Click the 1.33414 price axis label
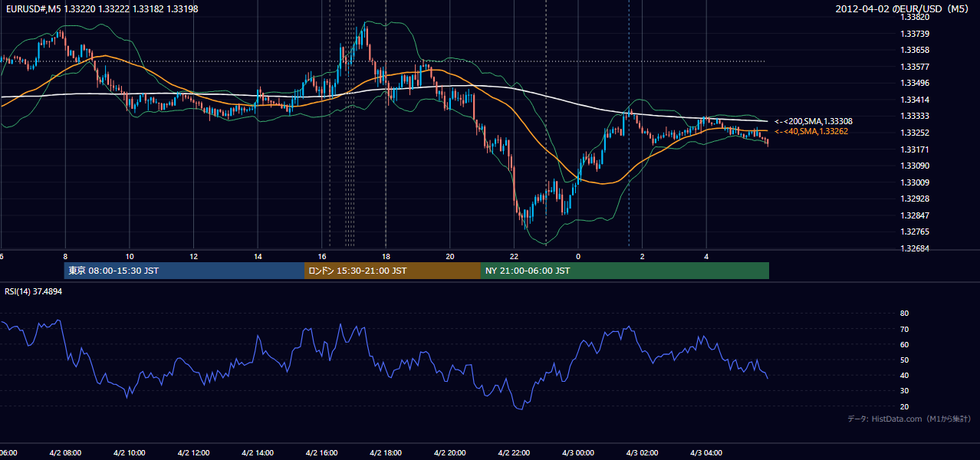 (915, 100)
